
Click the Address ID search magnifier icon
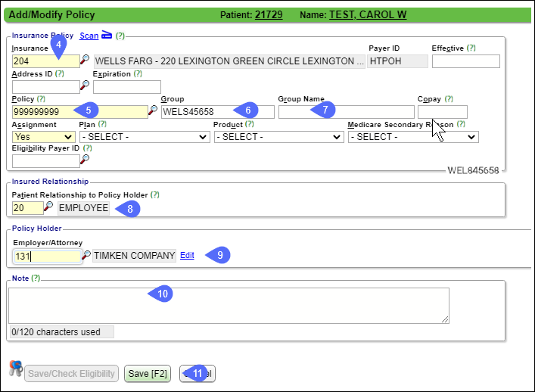click(x=86, y=86)
